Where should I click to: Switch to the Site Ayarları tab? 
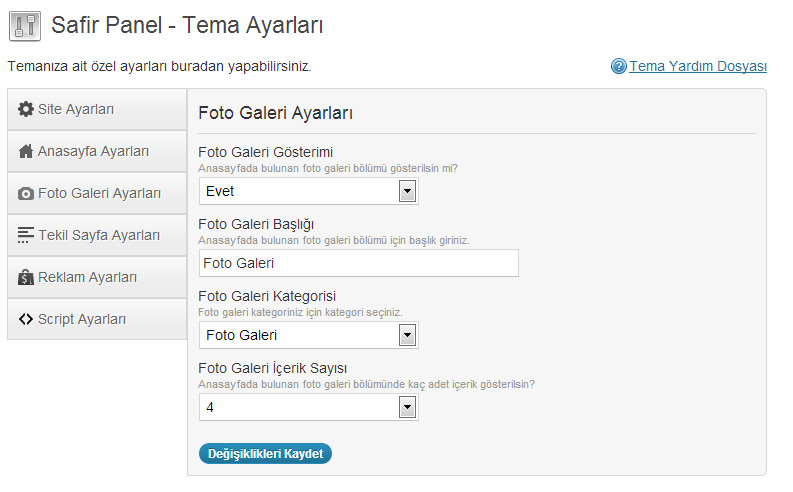pyautogui.click(x=97, y=109)
